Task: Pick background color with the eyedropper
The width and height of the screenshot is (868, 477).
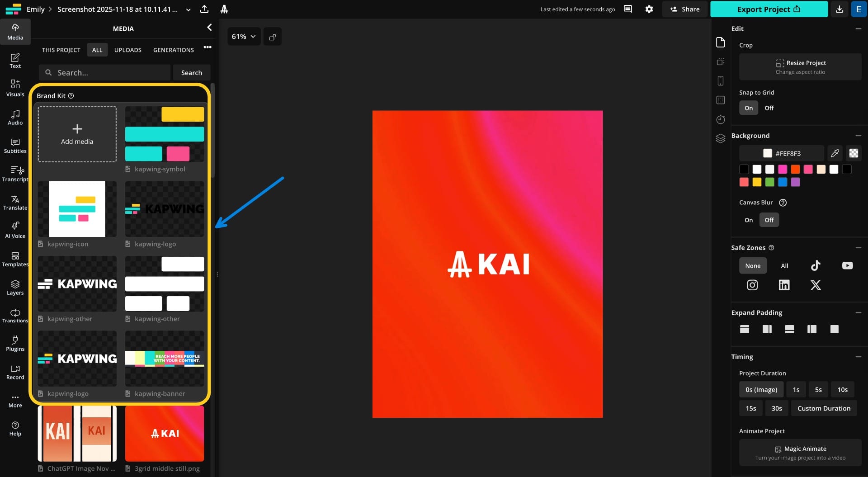Action: tap(835, 153)
